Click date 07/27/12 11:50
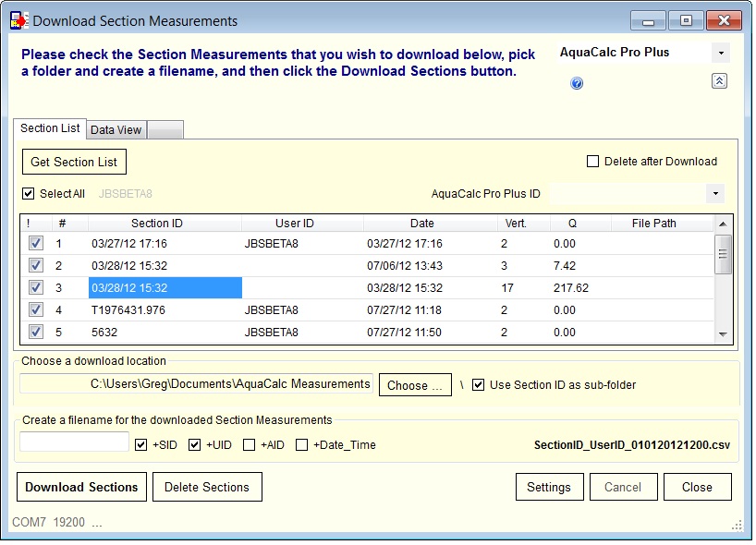 (x=404, y=332)
